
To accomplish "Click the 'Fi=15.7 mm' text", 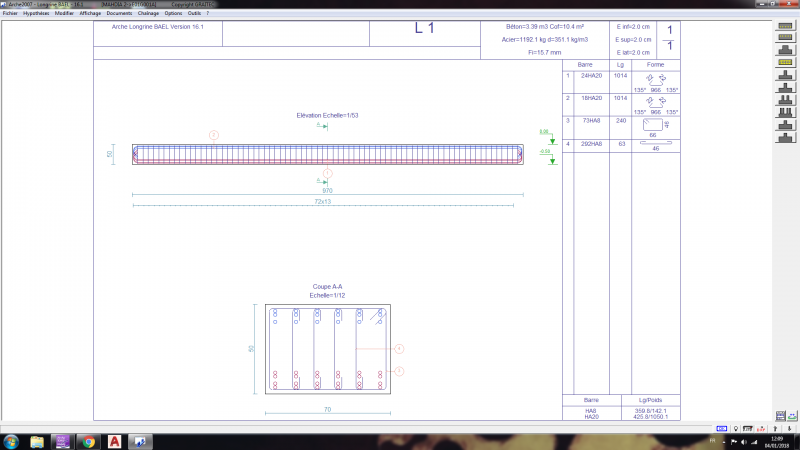I will point(545,53).
